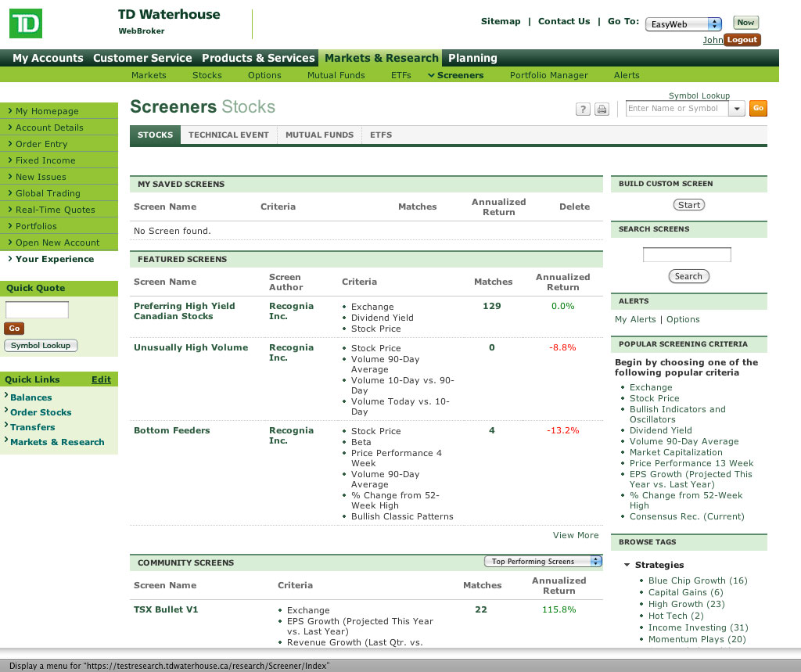801x672 pixels.
Task: Open Account Details in sidebar
Action: coord(59,128)
